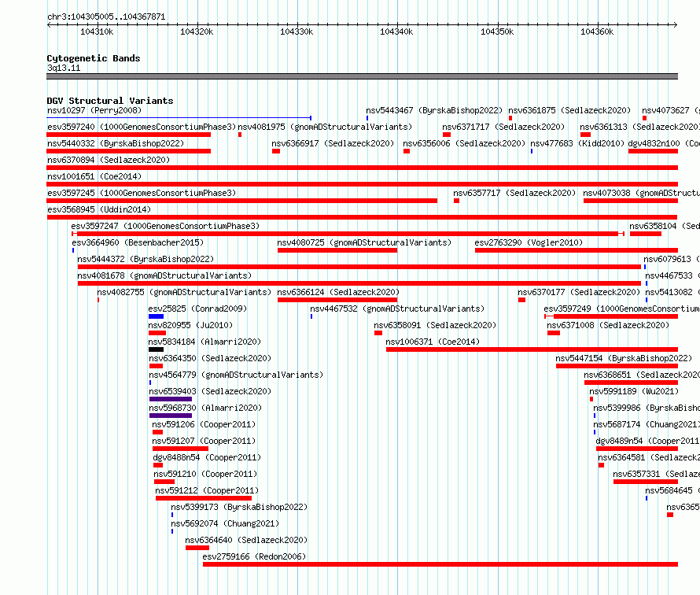The image size is (700, 595).
Task: Click the black bar under nsv5834184
Action: click(x=157, y=349)
